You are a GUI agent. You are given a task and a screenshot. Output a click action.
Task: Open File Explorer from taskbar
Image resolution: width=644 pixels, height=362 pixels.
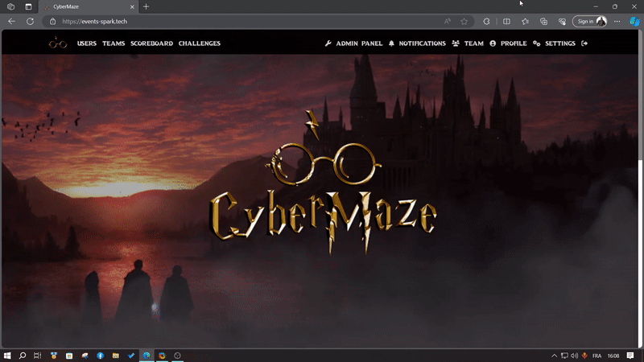[x=116, y=356]
